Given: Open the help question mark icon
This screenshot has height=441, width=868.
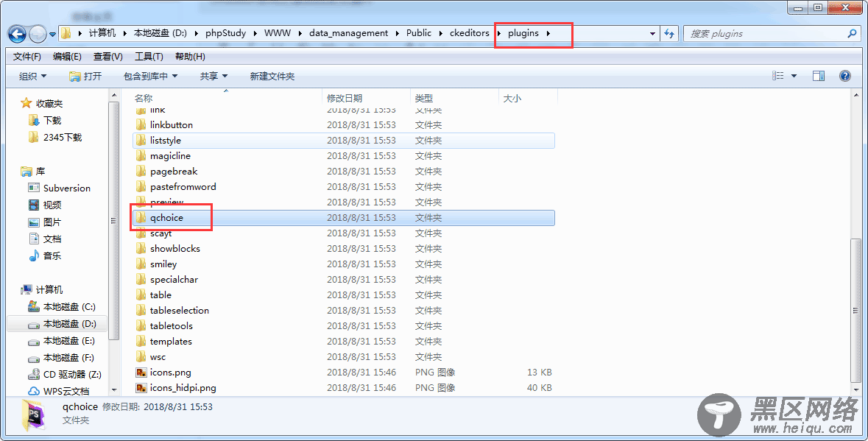Looking at the screenshot, I should [x=844, y=77].
